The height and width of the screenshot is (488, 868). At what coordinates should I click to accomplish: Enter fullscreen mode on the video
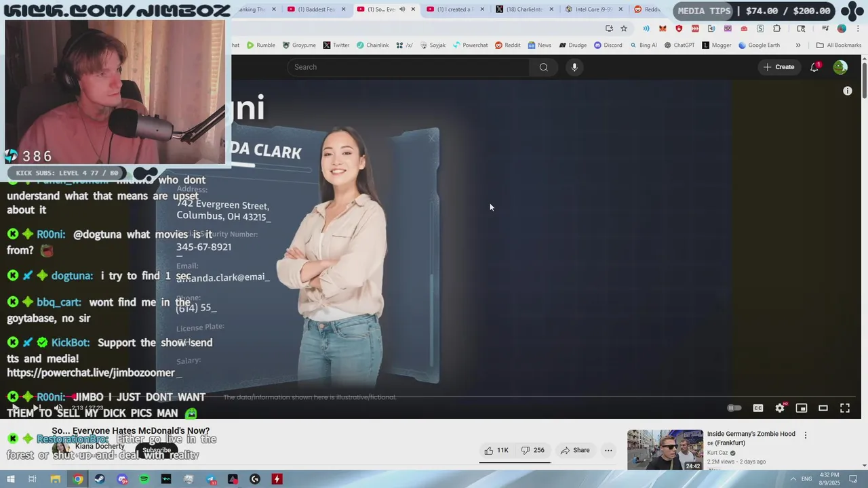845,408
